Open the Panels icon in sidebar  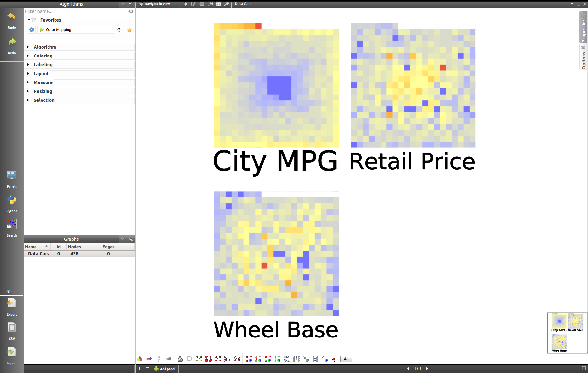(12, 175)
